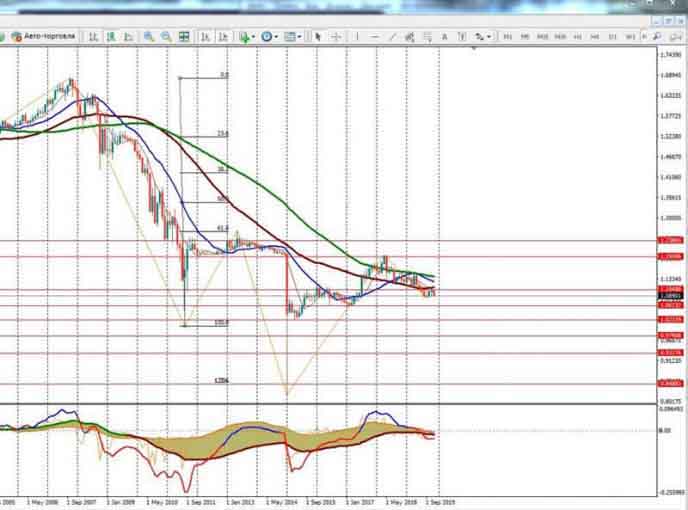688x510 pixels.
Task: Click the Fibonacci 61.8 level label
Action: point(223,228)
